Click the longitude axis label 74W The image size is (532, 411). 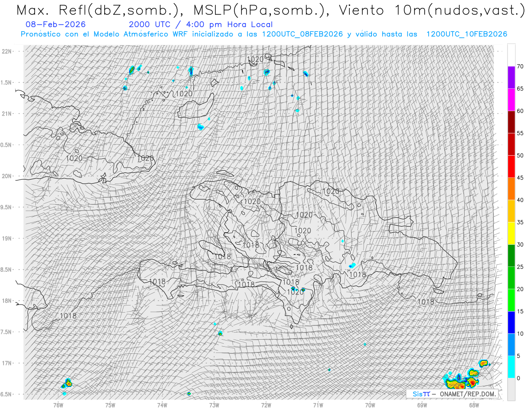(x=162, y=405)
